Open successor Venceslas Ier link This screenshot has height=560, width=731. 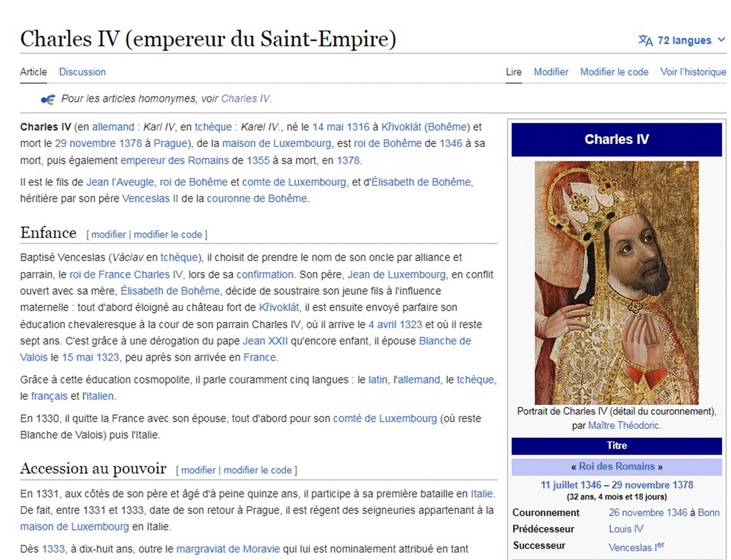click(x=636, y=547)
